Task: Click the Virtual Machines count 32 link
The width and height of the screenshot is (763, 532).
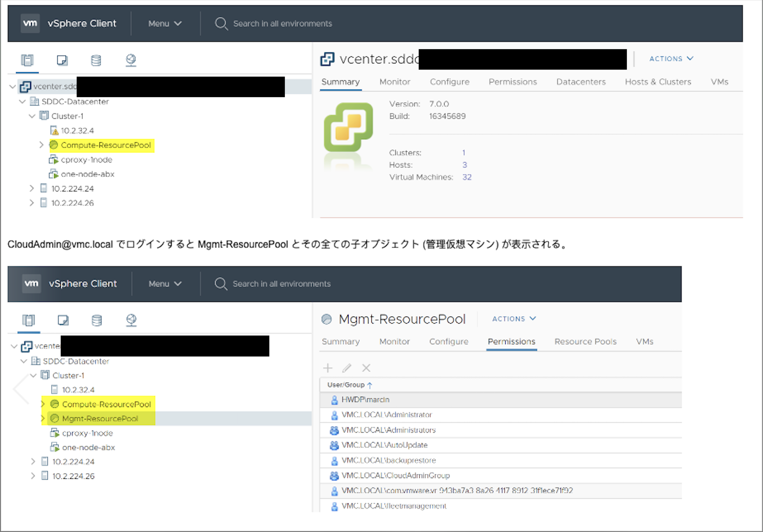Action: tap(467, 177)
